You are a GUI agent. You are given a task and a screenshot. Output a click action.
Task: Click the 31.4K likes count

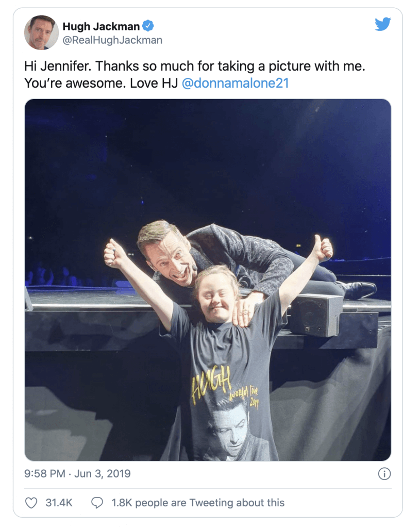[59, 503]
